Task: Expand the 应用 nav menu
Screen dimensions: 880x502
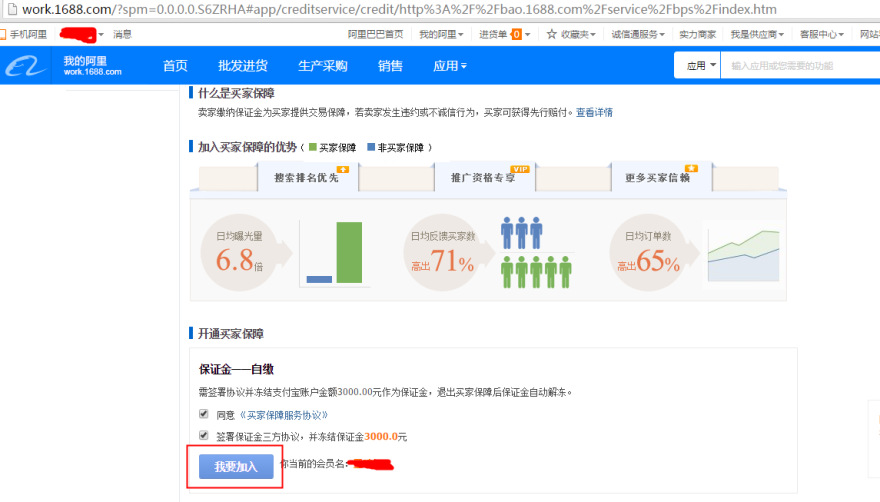Action: pos(450,66)
